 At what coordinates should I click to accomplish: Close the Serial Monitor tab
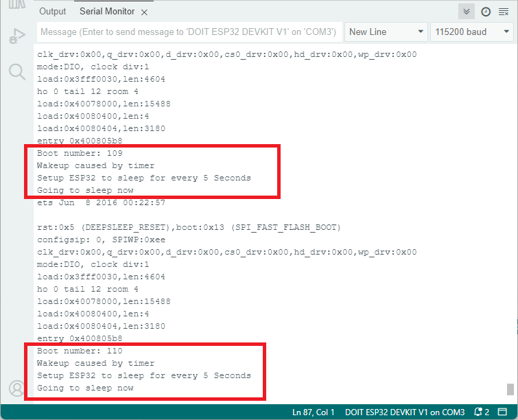point(143,12)
